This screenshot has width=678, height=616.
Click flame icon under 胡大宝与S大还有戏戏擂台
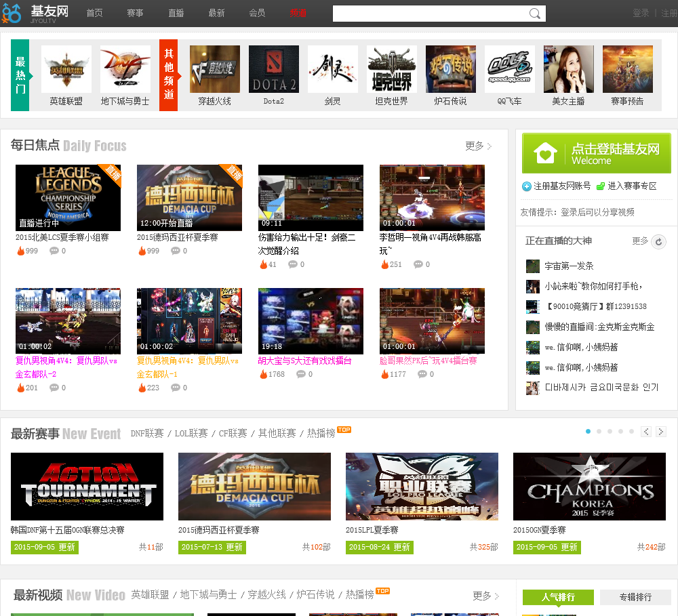tap(263, 374)
